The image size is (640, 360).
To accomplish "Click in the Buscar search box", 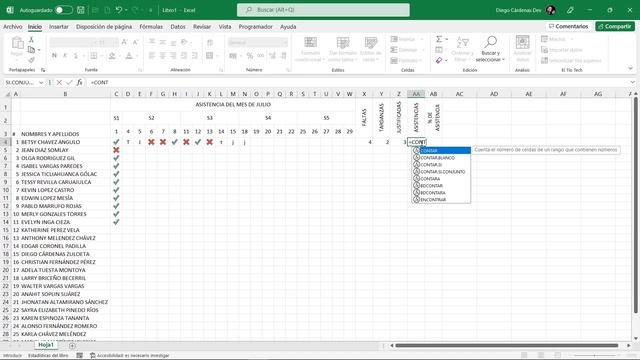I will pyautogui.click(x=323, y=10).
